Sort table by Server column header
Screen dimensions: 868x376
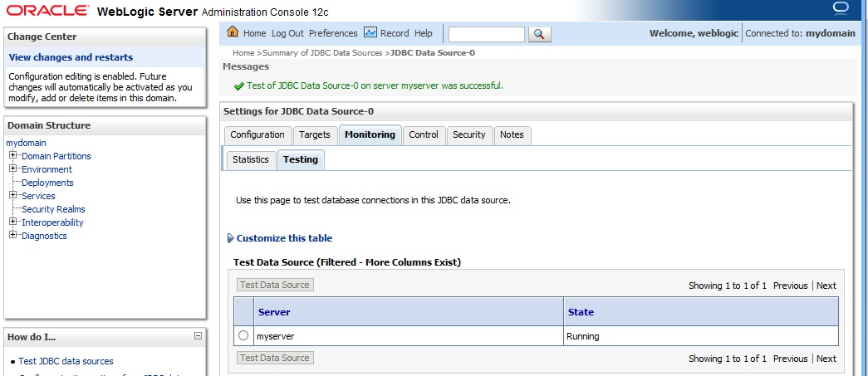point(274,312)
